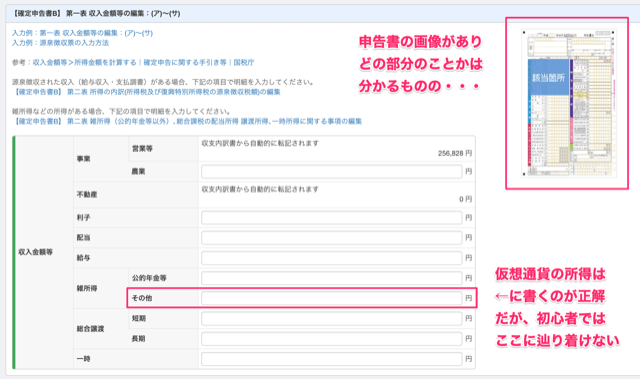The image size is (640, 379).
Task: Click the 営業等 row label
Action: pos(142,148)
